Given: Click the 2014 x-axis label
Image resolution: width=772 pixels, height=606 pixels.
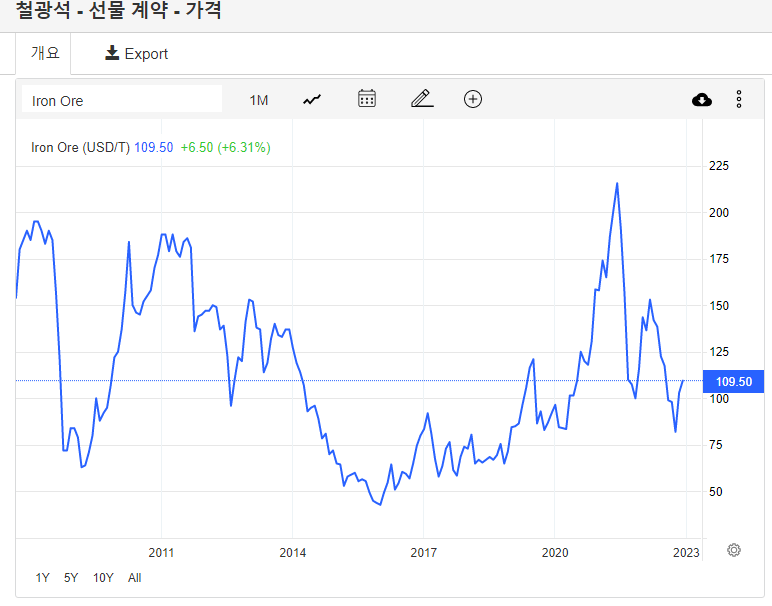Looking at the screenshot, I should click(292, 552).
